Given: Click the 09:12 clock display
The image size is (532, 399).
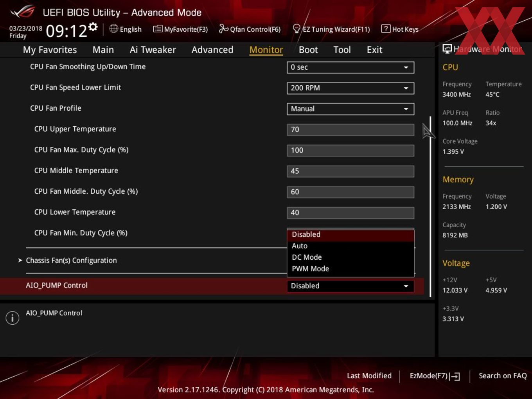Looking at the screenshot, I should click(x=66, y=31).
